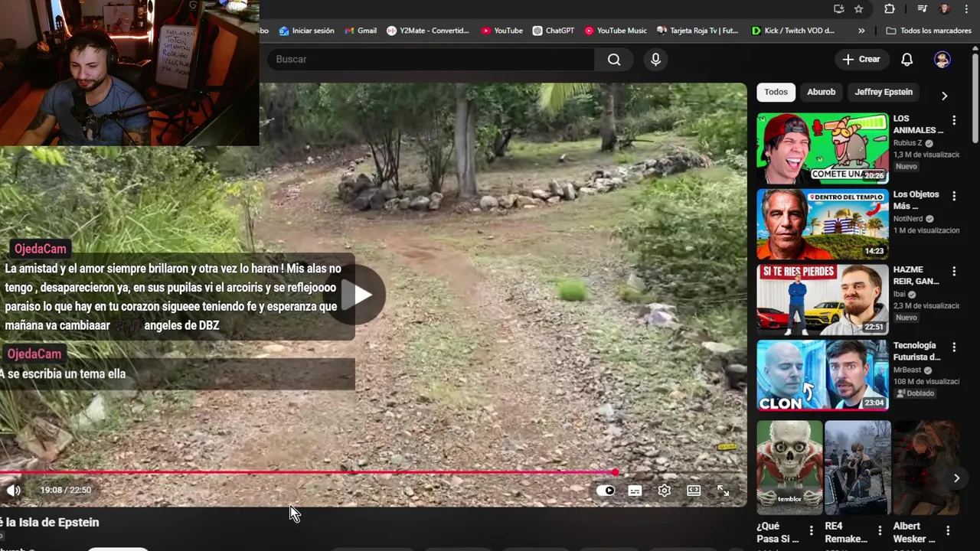Seek on the red video progress bar
Screen dimensions: 980x551
[x=307, y=472]
